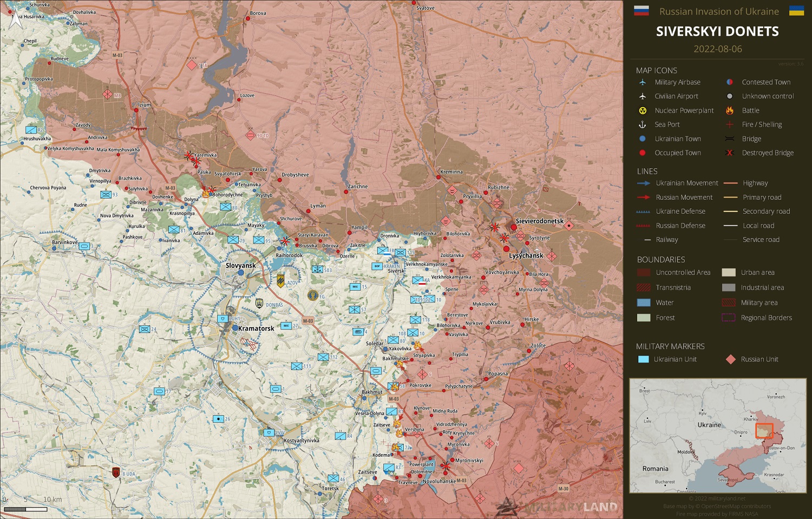Viewport: 812px width, 519px height.
Task: Click the Russian Unit diamond legend marker
Action: pos(731,359)
